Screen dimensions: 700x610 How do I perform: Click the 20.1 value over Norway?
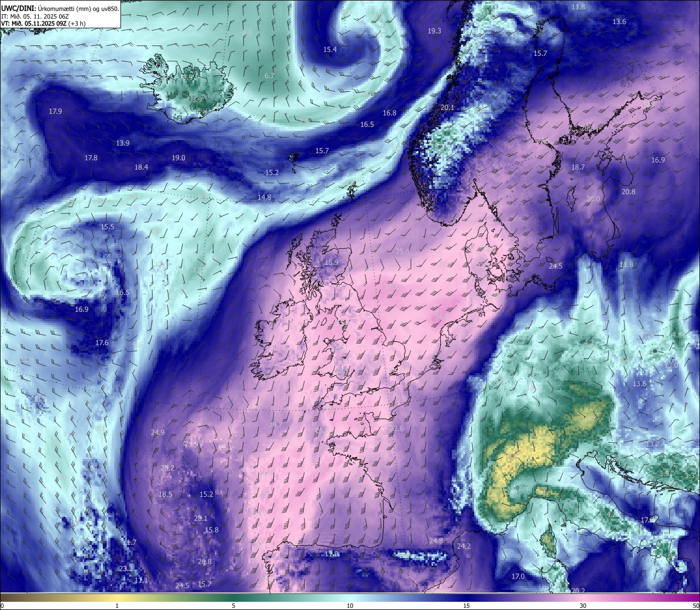click(447, 108)
